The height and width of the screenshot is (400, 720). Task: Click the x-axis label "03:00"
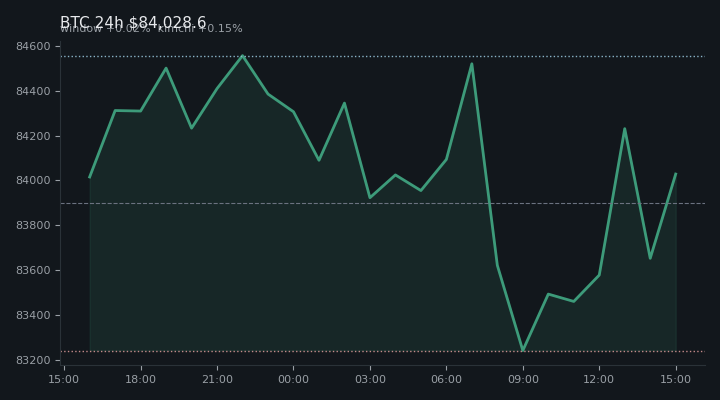click(x=370, y=379)
